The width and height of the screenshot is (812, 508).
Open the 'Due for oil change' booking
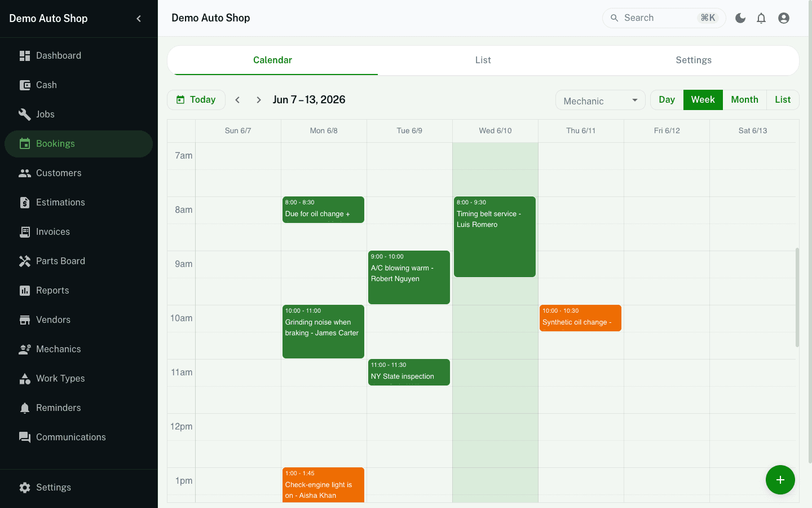[323, 210]
